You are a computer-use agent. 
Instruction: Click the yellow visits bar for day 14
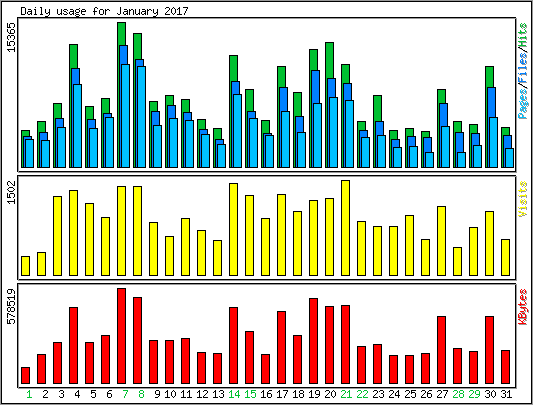(234, 229)
